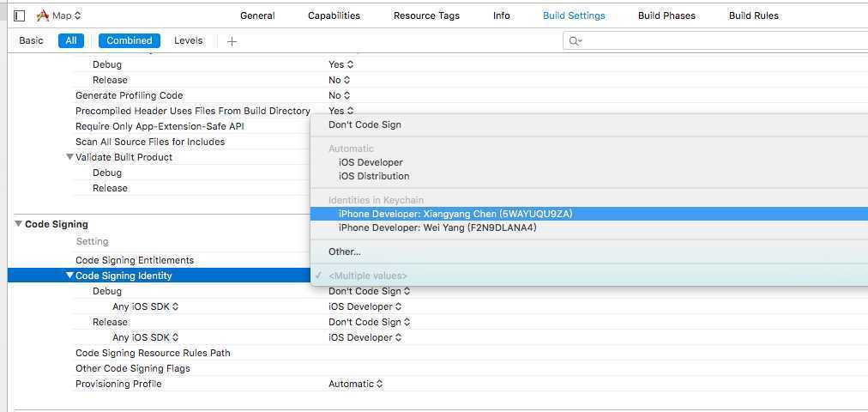Collapse the Code Signing section
This screenshot has width=868, height=412.
pyautogui.click(x=18, y=224)
